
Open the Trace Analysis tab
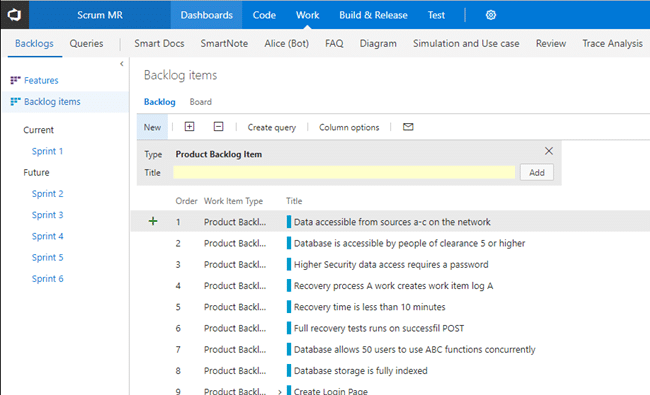(x=612, y=43)
